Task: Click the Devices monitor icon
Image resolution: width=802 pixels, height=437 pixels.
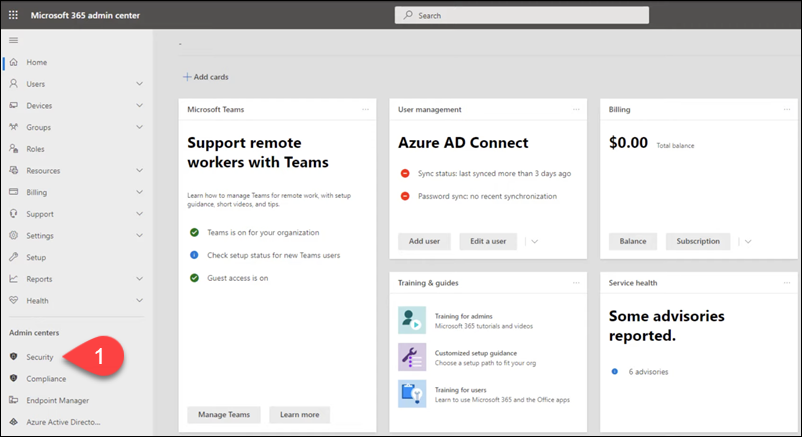Action: tap(14, 105)
